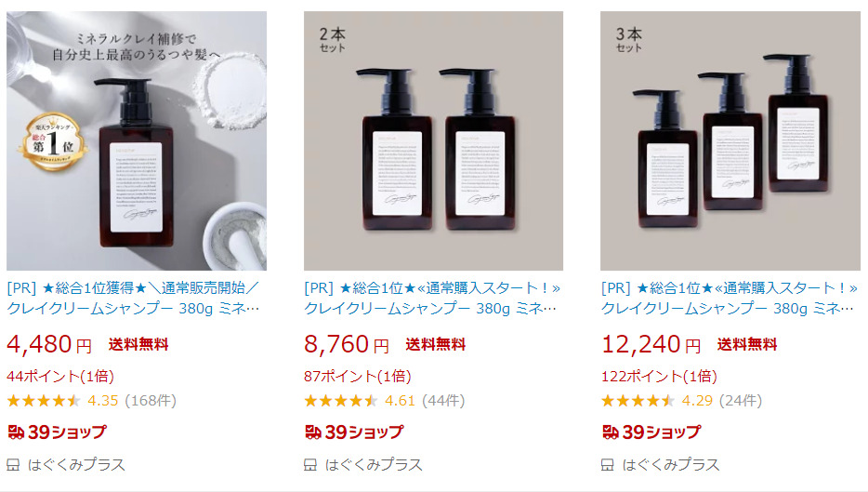Screen dimensions: 868x492
Task: View the 44件 reviews for 2本セット
Action: [443, 401]
